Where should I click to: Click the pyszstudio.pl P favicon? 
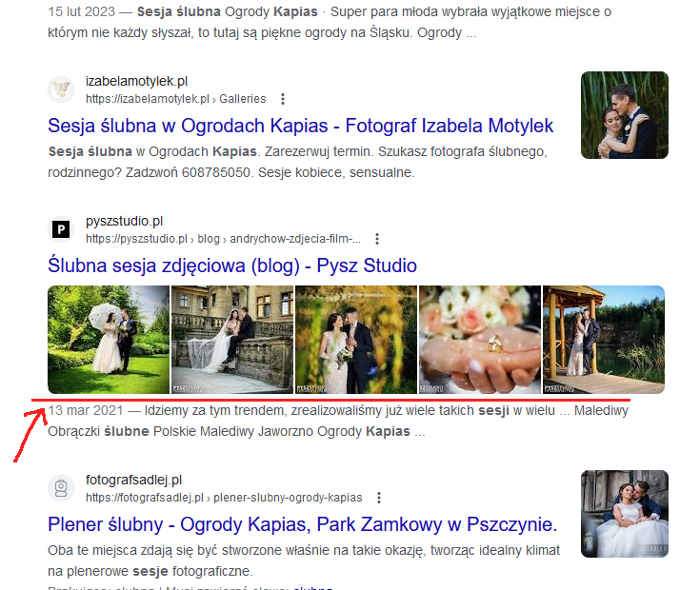click(61, 229)
